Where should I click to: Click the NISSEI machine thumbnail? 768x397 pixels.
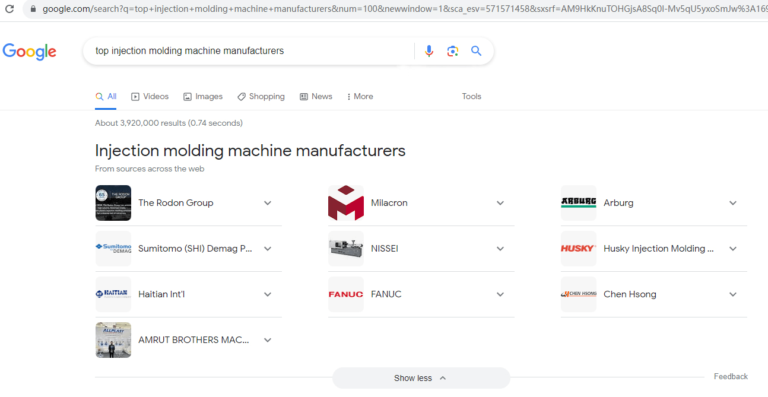pyautogui.click(x=346, y=248)
